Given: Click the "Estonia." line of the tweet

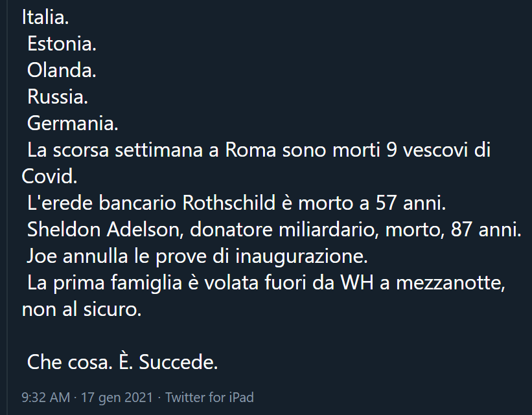Looking at the screenshot, I should (x=62, y=44).
